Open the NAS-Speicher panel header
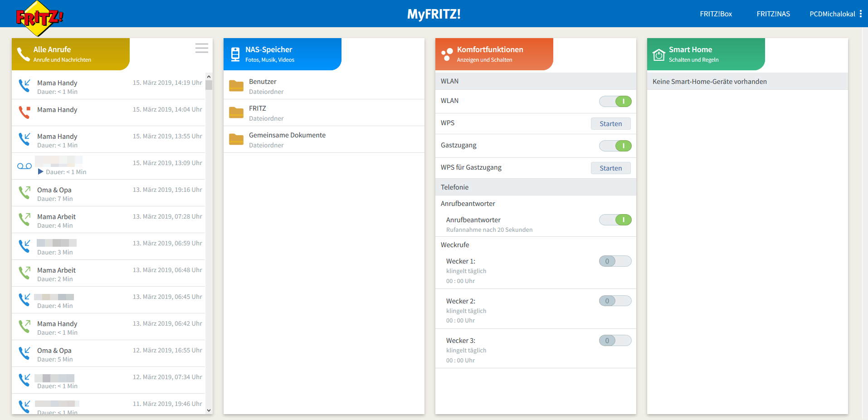 coord(283,54)
